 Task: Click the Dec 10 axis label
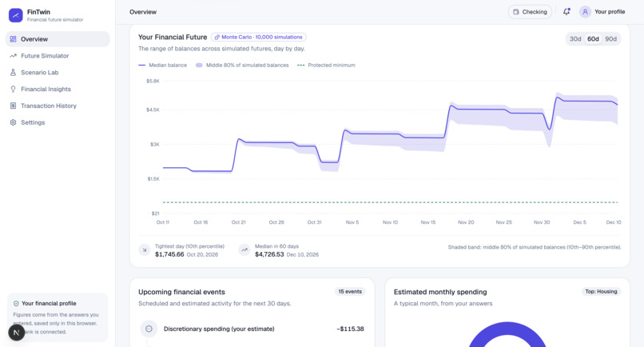tap(614, 222)
